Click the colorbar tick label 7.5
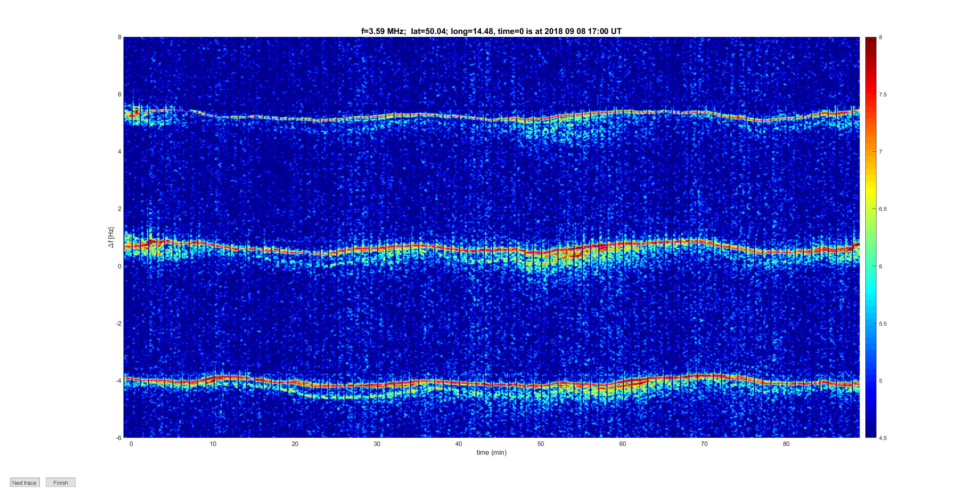 click(x=883, y=95)
